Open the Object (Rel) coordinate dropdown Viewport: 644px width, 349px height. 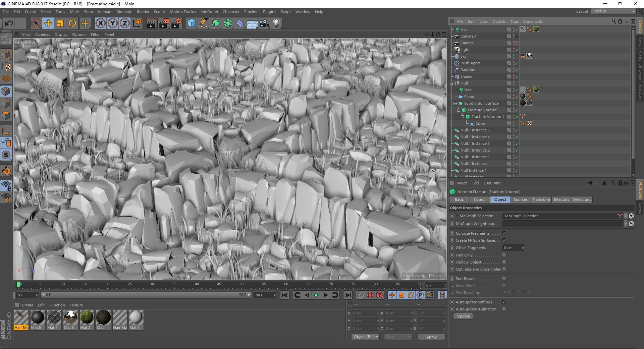[366, 337]
